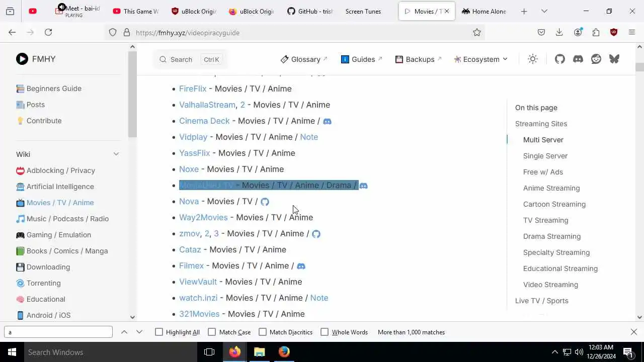644x362 pixels.
Task: Open the GitHub icon in site header
Action: click(560, 59)
